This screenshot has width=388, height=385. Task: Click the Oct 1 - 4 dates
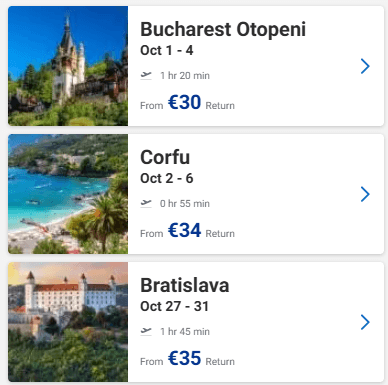click(x=167, y=51)
